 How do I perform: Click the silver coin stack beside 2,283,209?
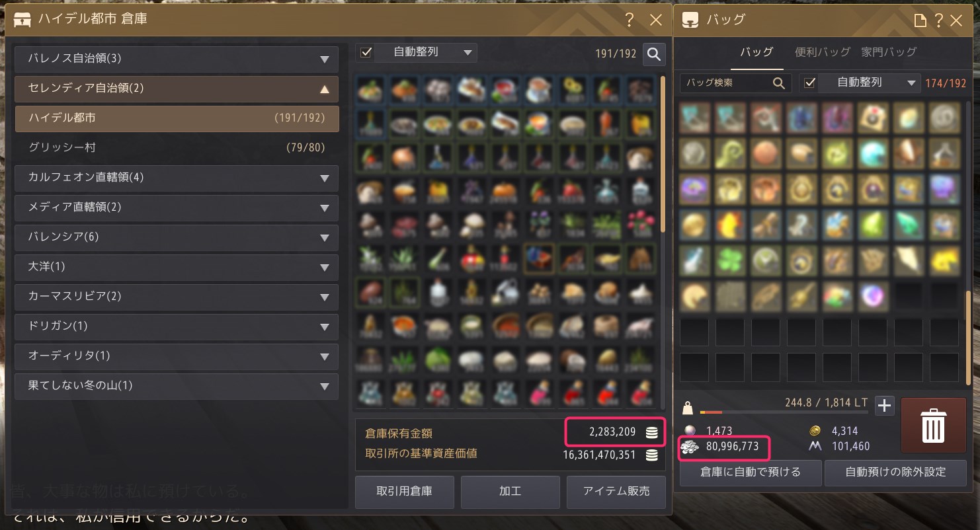651,432
